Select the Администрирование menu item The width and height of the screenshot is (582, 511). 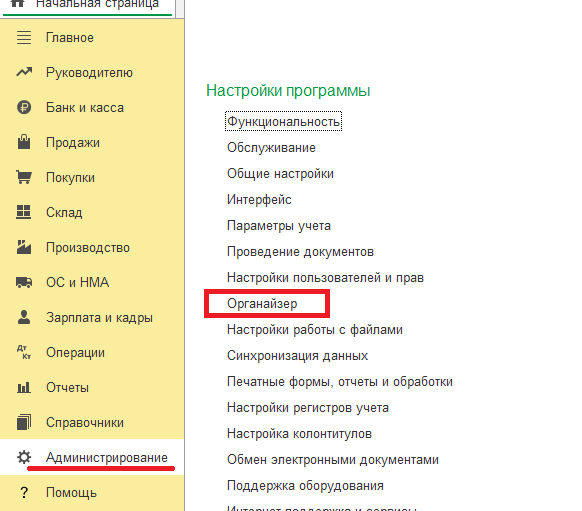point(107,458)
